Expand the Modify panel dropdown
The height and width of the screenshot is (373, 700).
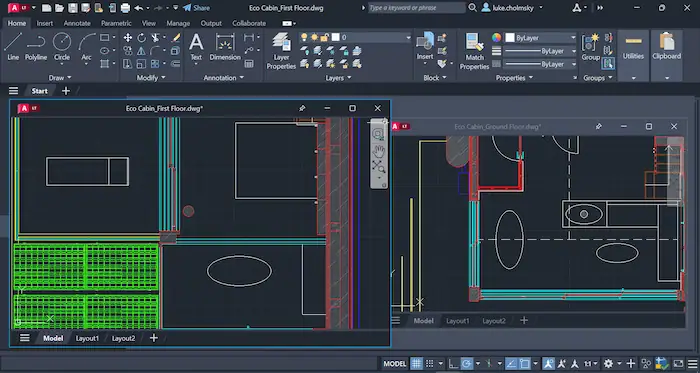tap(151, 78)
